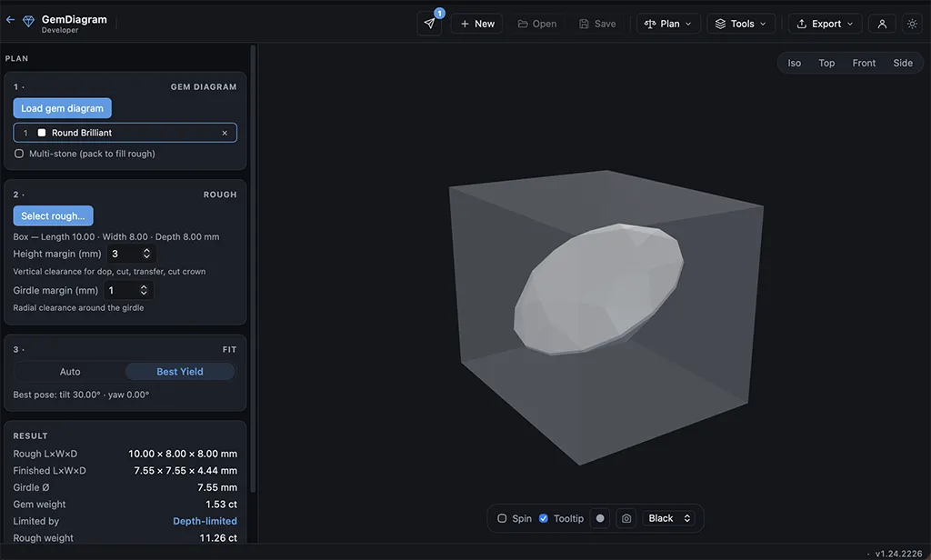Select the Best Yield fit mode
931x560 pixels.
coord(180,372)
